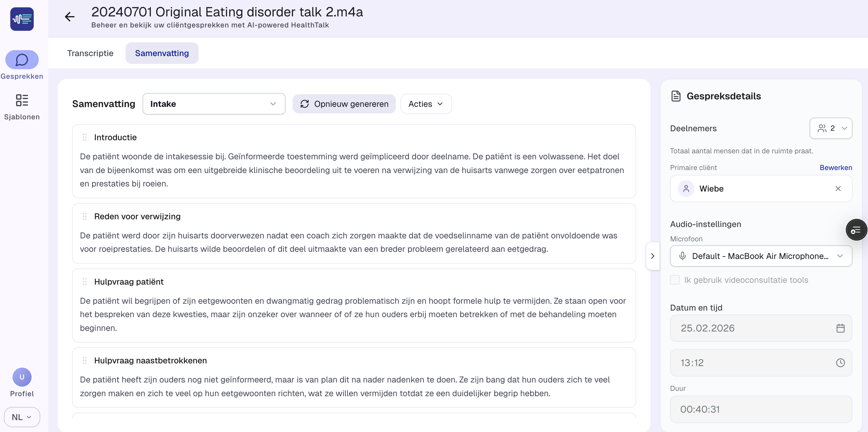This screenshot has height=432, width=868.
Task: Click the drag handle on the Introductie section
Action: 85,137
